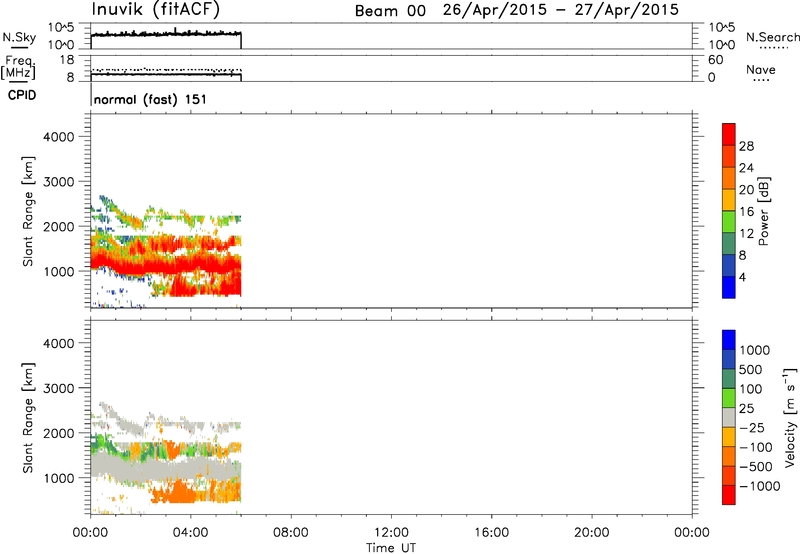This screenshot has width=800, height=554.
Task: Click the '28' tick on Power scale
Action: (746, 146)
